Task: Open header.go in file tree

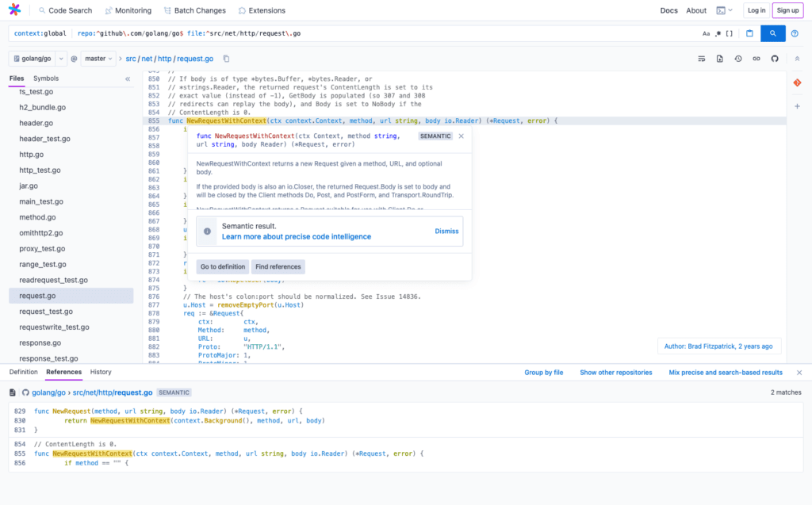Action: pos(36,123)
